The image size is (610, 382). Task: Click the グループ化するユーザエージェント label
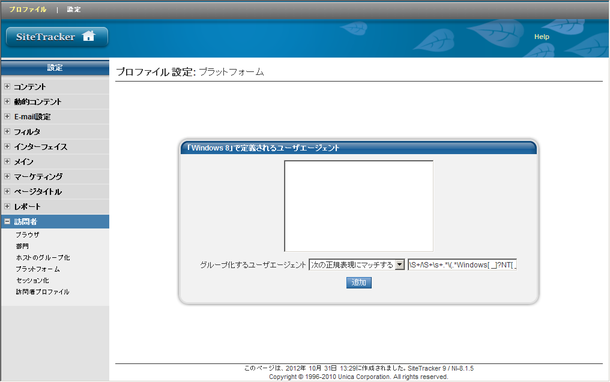(253, 265)
